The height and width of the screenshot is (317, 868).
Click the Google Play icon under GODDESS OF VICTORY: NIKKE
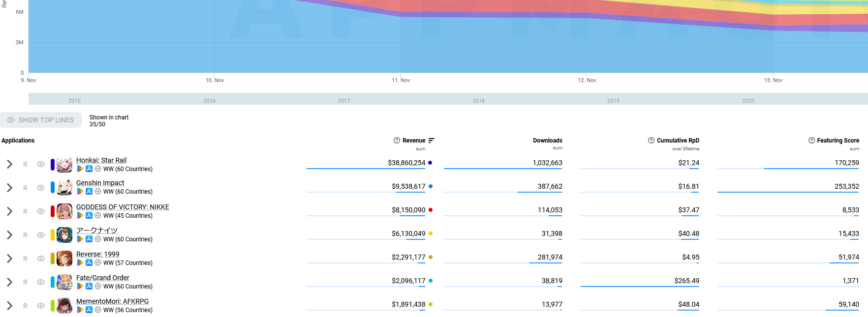[80, 215]
